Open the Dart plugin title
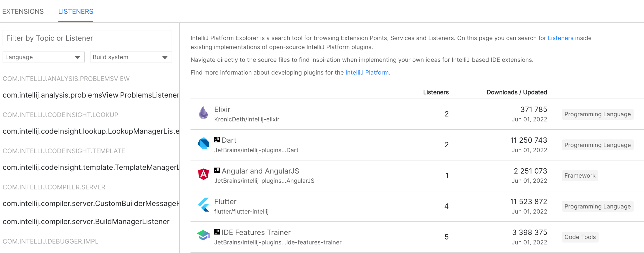Viewport: 644px width, 253px height. click(229, 140)
